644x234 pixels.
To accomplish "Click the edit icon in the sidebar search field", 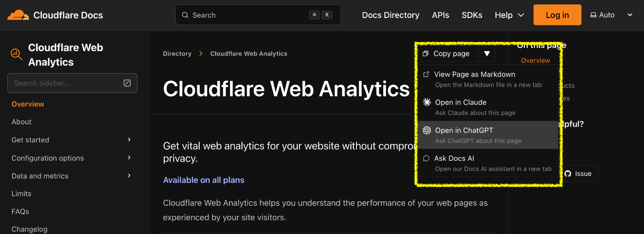I will (x=127, y=83).
